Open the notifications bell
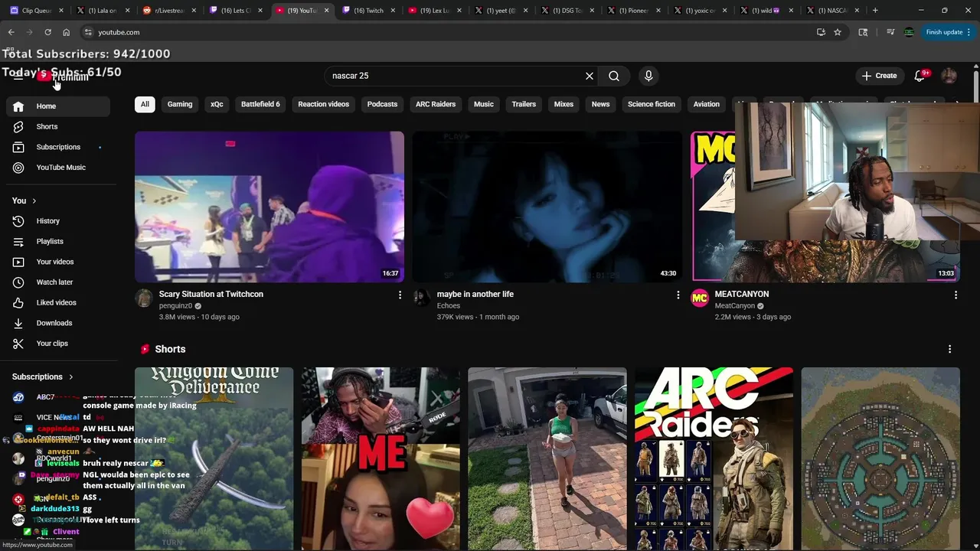The height and width of the screenshot is (551, 980). tap(920, 76)
